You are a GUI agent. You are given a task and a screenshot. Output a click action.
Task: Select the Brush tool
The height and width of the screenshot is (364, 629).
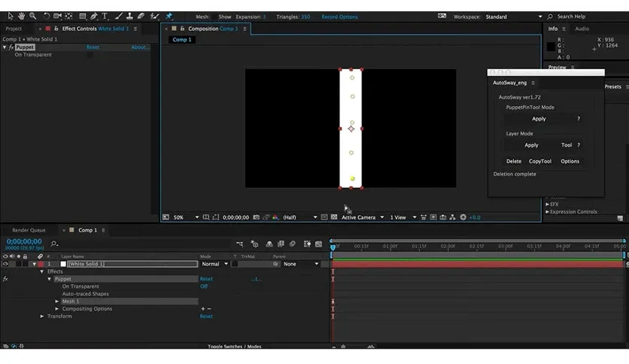119,16
